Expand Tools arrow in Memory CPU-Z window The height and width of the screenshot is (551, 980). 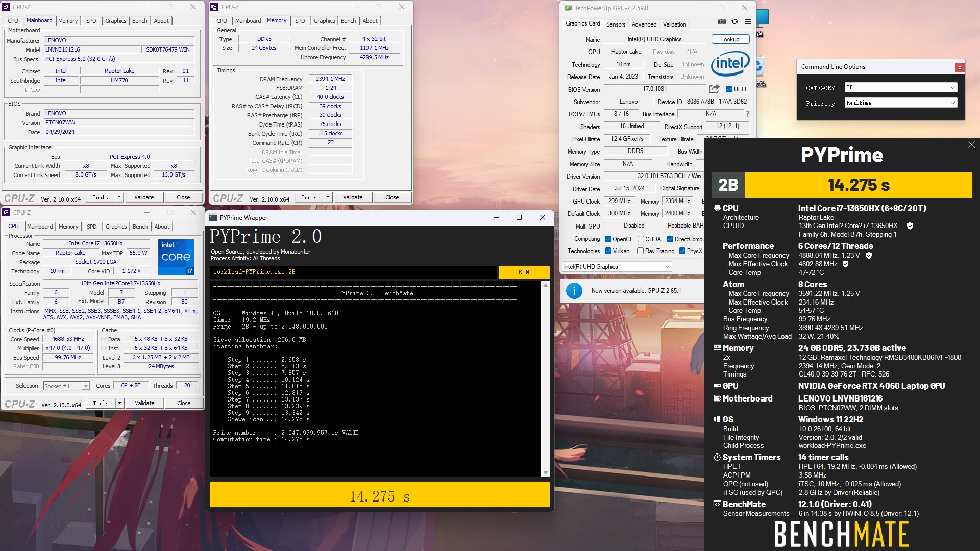point(328,197)
